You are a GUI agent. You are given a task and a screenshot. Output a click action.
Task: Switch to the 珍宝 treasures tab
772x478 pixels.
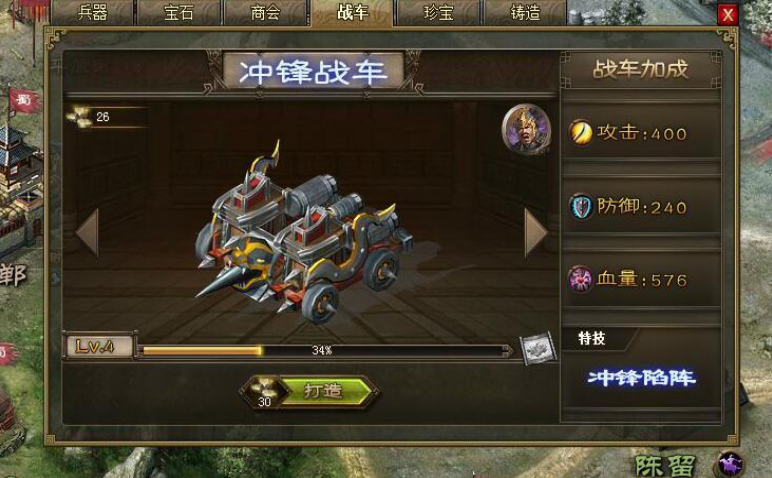click(439, 12)
